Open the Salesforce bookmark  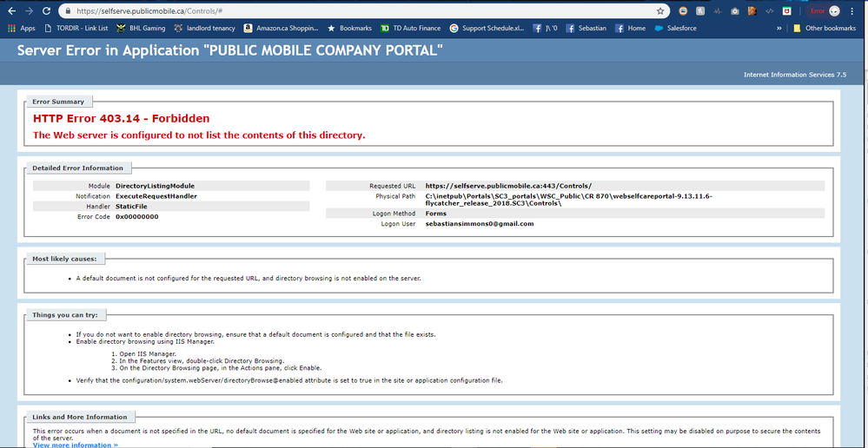coord(675,28)
